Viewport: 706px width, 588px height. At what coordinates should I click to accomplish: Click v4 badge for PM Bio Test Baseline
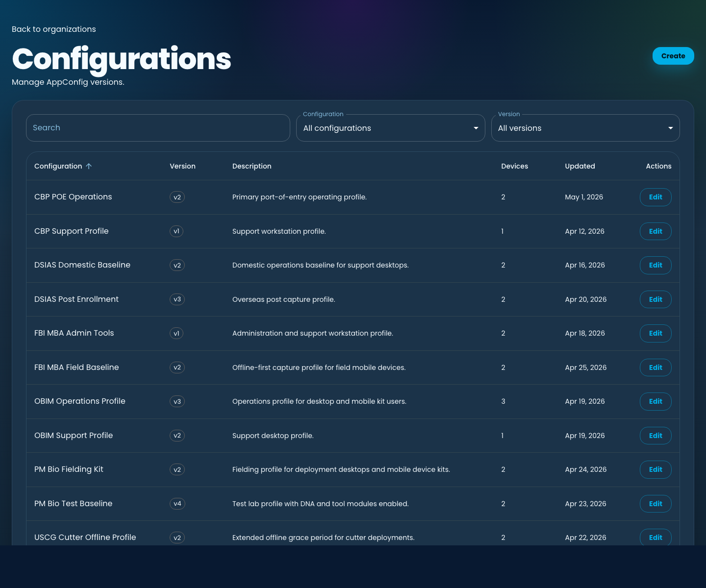(177, 504)
